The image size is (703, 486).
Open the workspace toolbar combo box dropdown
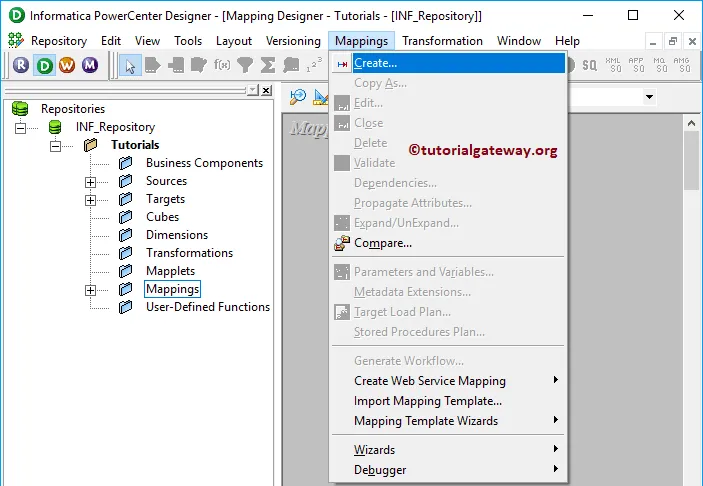coord(649,97)
